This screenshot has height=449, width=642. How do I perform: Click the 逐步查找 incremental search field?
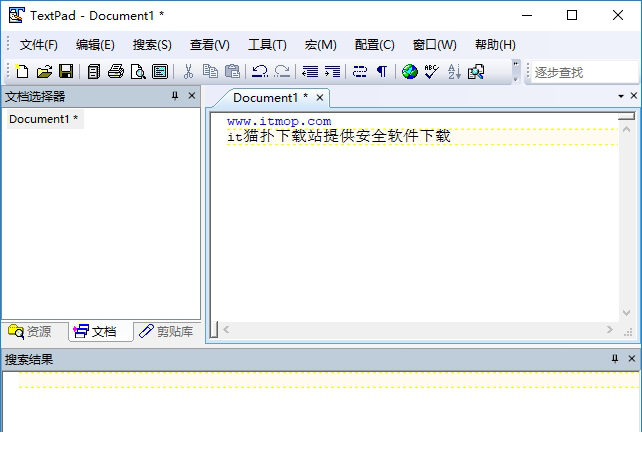point(585,72)
